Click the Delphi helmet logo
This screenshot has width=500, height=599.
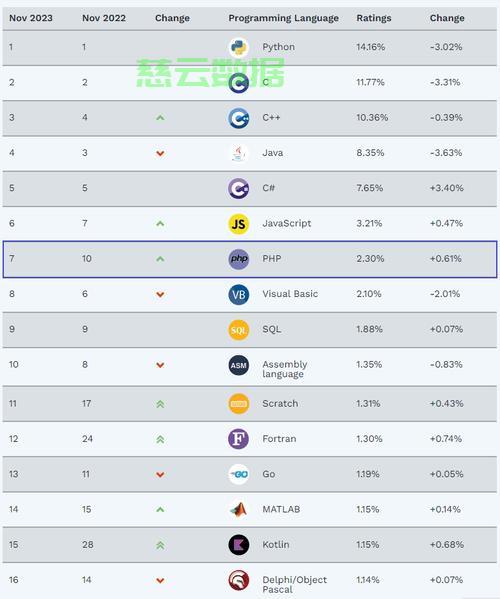tap(238, 580)
